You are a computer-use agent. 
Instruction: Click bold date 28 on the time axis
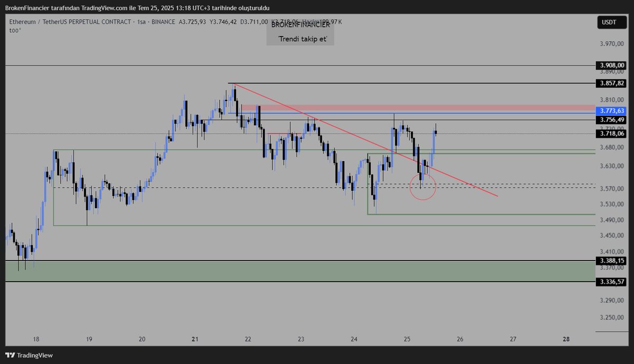[x=566, y=340]
